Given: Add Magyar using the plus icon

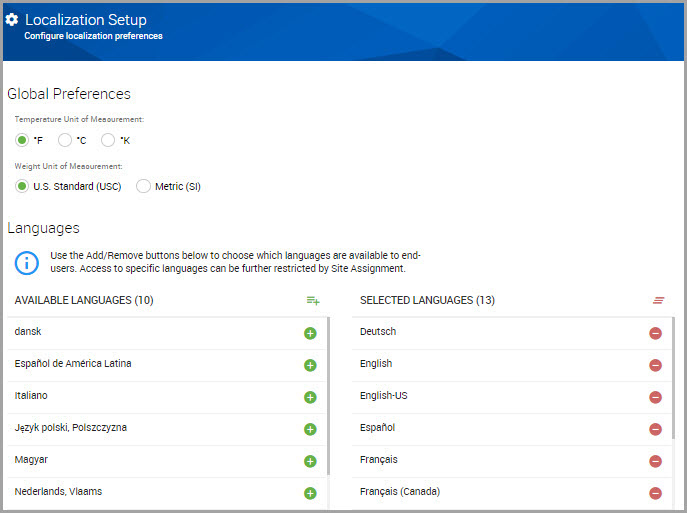Looking at the screenshot, I should click(x=310, y=461).
